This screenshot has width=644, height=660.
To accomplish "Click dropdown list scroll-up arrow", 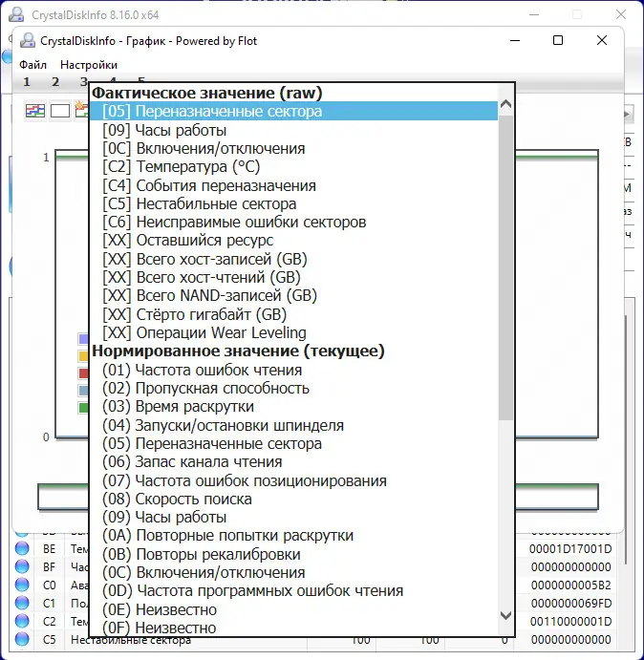I will (x=505, y=103).
